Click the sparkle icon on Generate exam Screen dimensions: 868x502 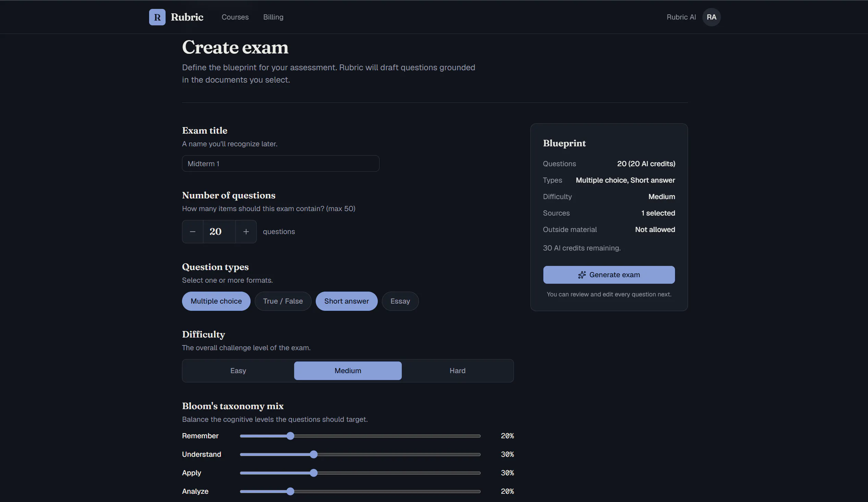pos(582,275)
